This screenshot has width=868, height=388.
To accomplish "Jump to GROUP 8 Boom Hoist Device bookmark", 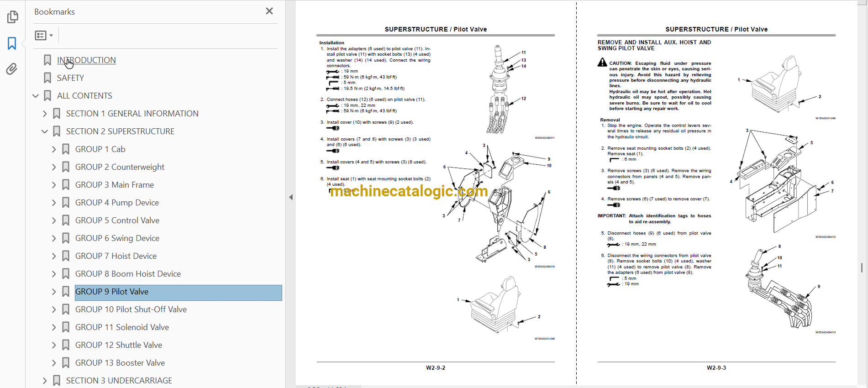I will click(x=128, y=274).
